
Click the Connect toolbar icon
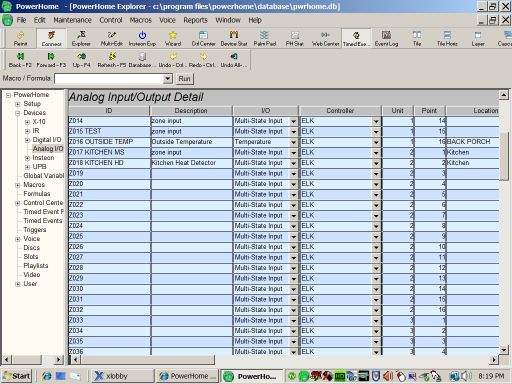(x=51, y=38)
